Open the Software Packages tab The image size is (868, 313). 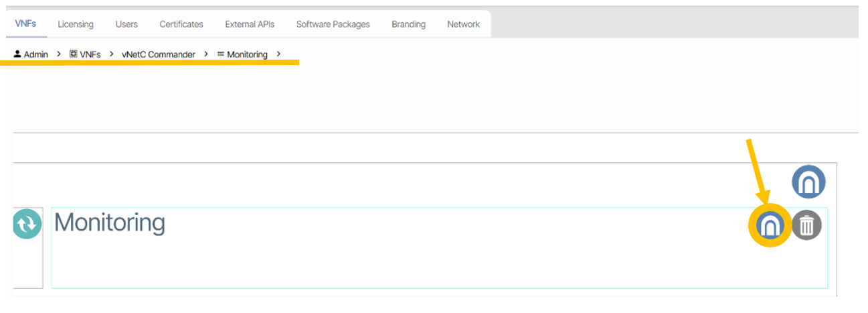click(333, 24)
